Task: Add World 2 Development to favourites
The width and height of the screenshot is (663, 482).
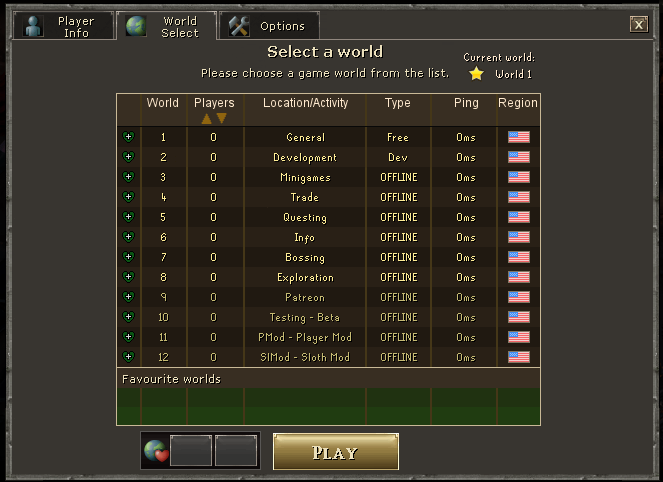Action: coord(129,157)
